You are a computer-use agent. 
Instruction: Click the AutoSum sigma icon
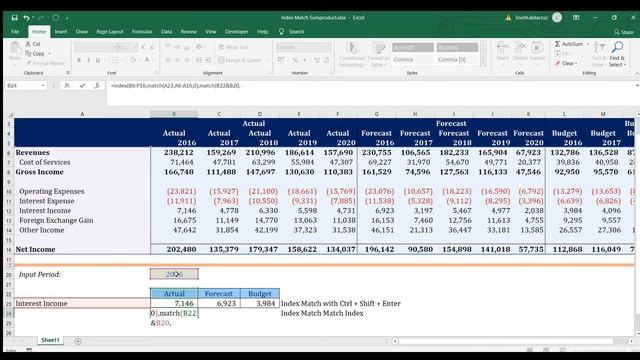tap(558, 44)
